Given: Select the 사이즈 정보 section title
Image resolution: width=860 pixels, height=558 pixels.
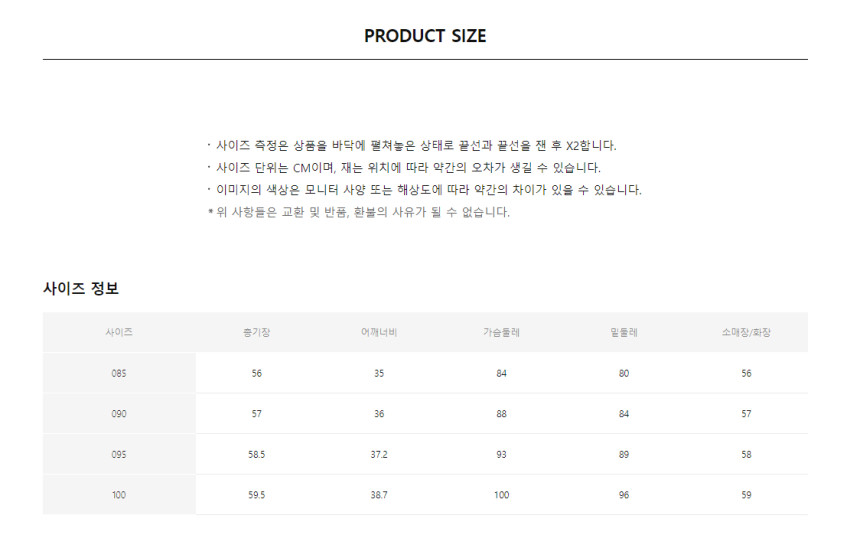Looking at the screenshot, I should pyautogui.click(x=81, y=289).
